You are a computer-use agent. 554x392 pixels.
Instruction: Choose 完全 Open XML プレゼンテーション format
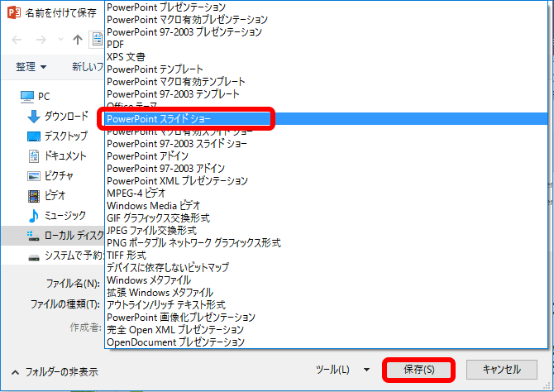click(x=326, y=329)
